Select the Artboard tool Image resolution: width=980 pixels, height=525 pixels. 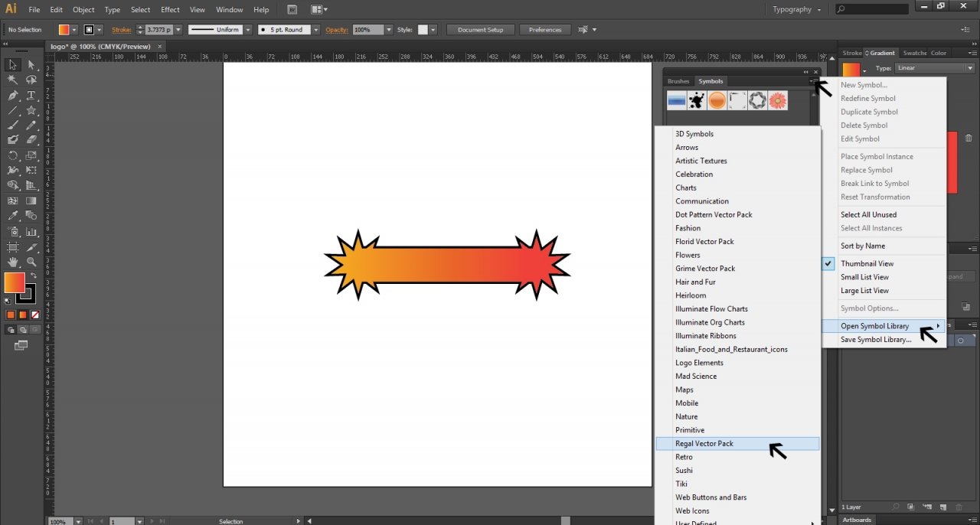tap(13, 246)
